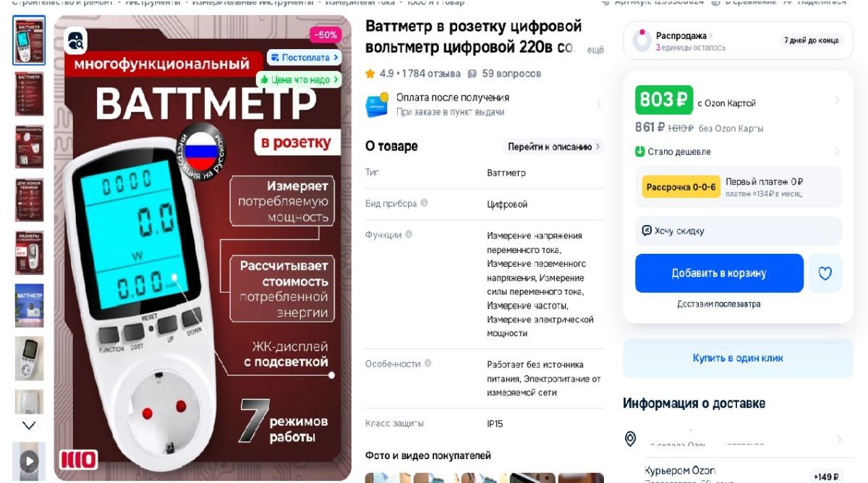Open the 1 784 отзыва reviews link
The image size is (868, 483).
click(431, 74)
